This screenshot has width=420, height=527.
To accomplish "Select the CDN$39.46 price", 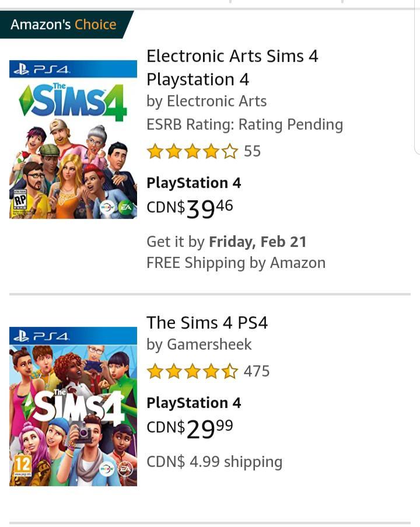I will [190, 208].
